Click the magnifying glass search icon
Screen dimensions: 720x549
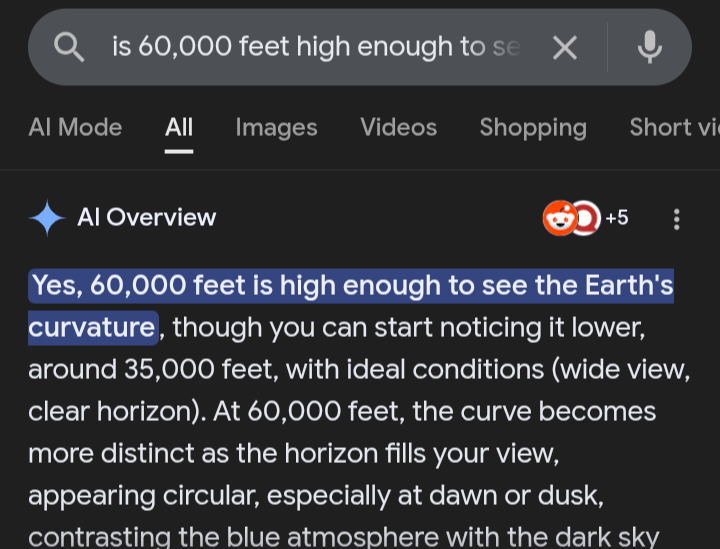[x=69, y=47]
